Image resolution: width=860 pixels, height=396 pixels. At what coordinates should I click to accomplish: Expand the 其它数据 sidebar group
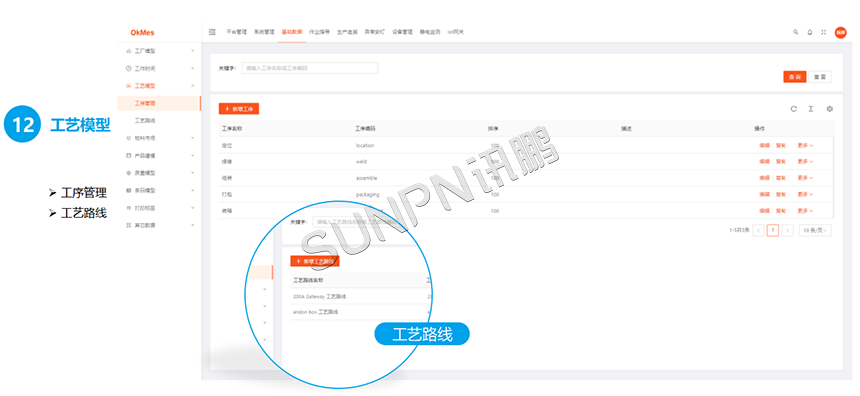pos(159,225)
